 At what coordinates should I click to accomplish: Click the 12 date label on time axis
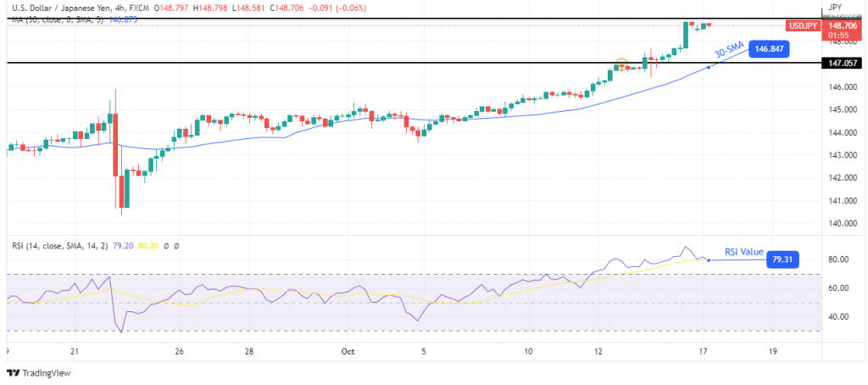598,352
